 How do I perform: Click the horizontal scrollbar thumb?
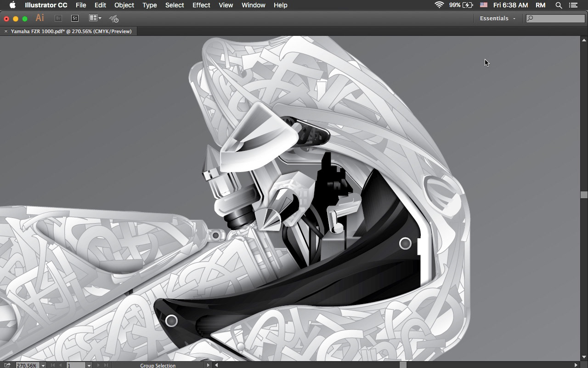(x=403, y=365)
